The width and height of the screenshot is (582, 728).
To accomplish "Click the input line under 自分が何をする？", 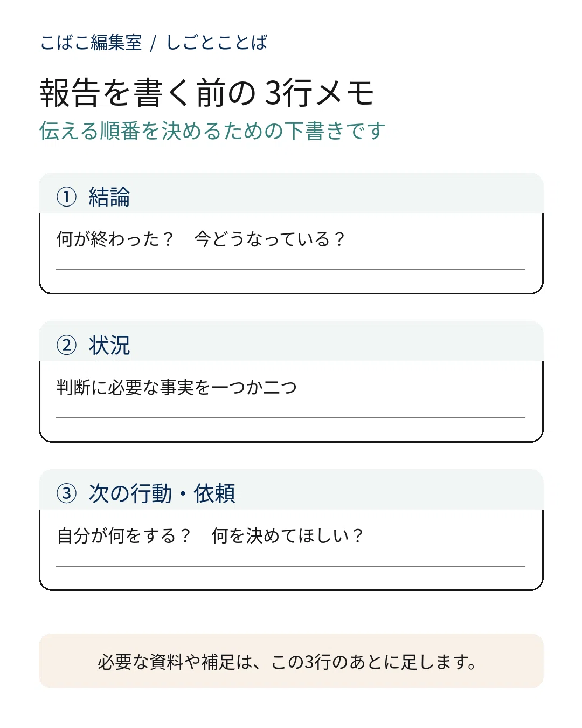I will (291, 566).
